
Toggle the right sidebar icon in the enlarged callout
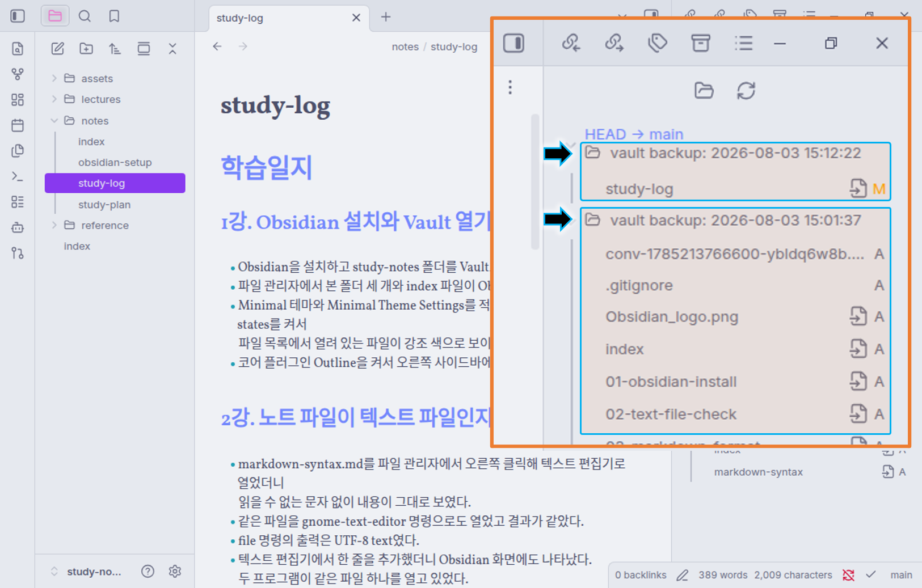point(513,43)
